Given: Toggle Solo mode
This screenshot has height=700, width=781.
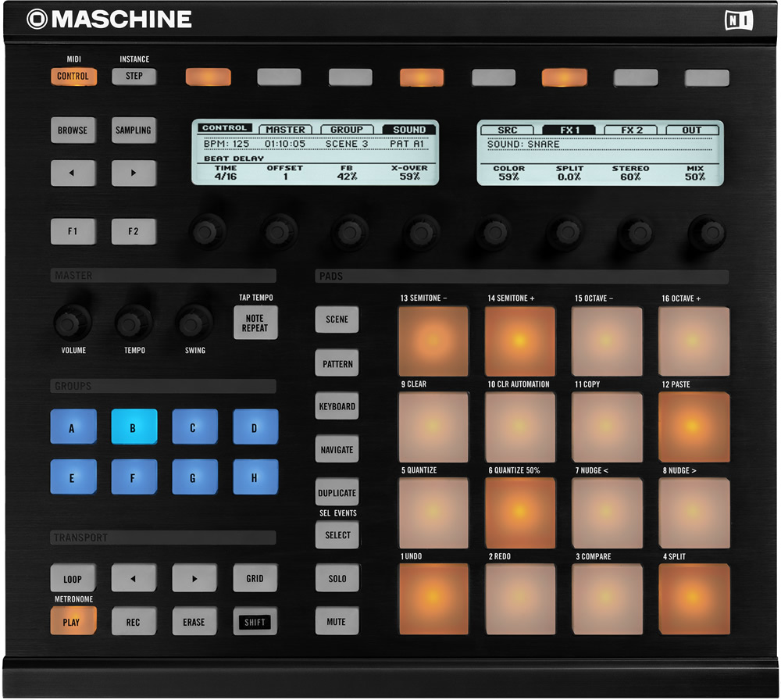Looking at the screenshot, I should click(x=337, y=578).
